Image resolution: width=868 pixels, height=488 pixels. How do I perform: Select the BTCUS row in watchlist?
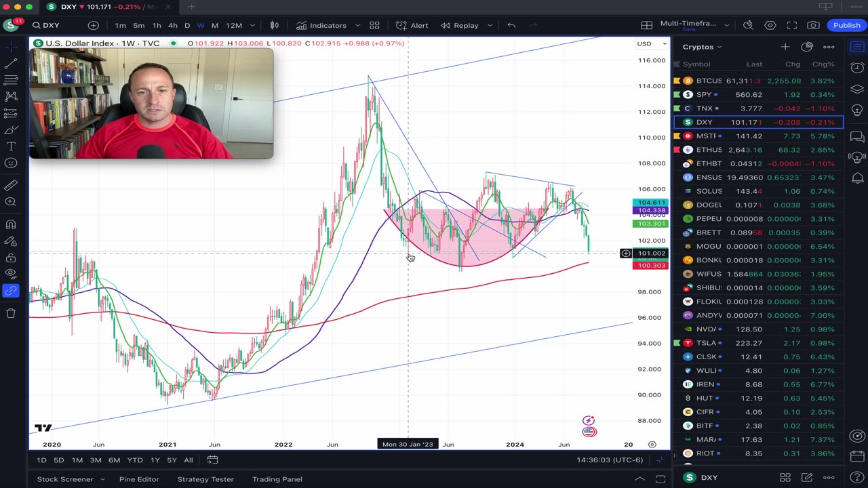click(x=758, y=81)
